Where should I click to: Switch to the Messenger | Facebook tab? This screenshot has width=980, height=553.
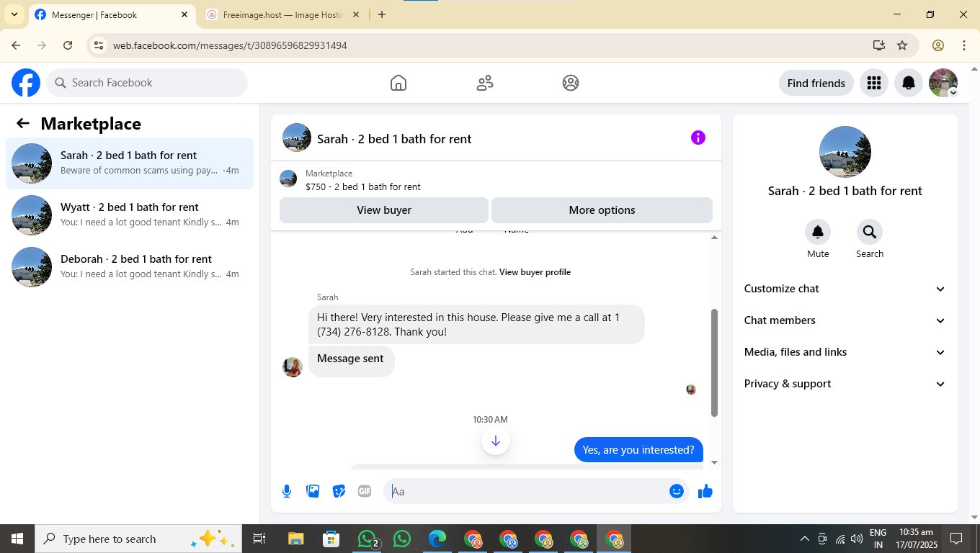pyautogui.click(x=112, y=14)
